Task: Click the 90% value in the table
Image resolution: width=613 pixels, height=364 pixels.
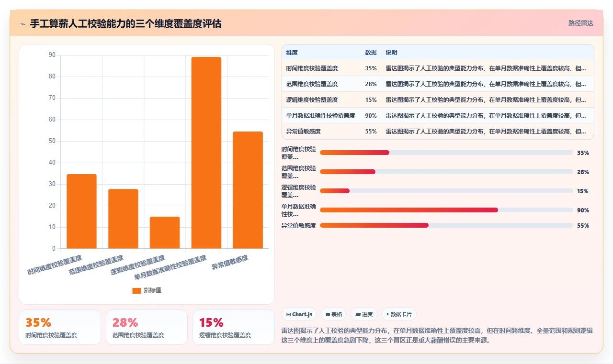Action: (x=371, y=116)
